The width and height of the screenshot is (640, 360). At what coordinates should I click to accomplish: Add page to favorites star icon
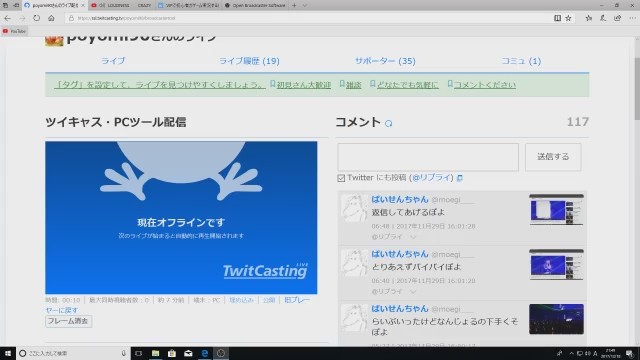[568, 18]
